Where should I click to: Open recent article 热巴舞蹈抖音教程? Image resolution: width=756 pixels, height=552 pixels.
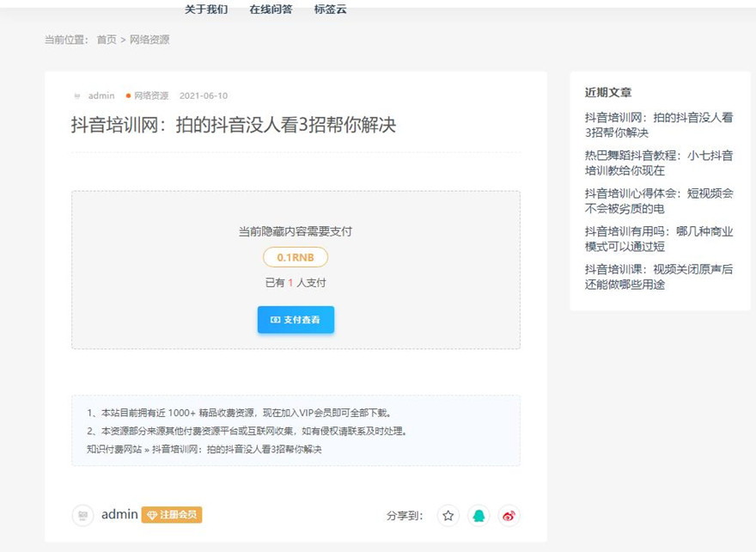[659, 163]
